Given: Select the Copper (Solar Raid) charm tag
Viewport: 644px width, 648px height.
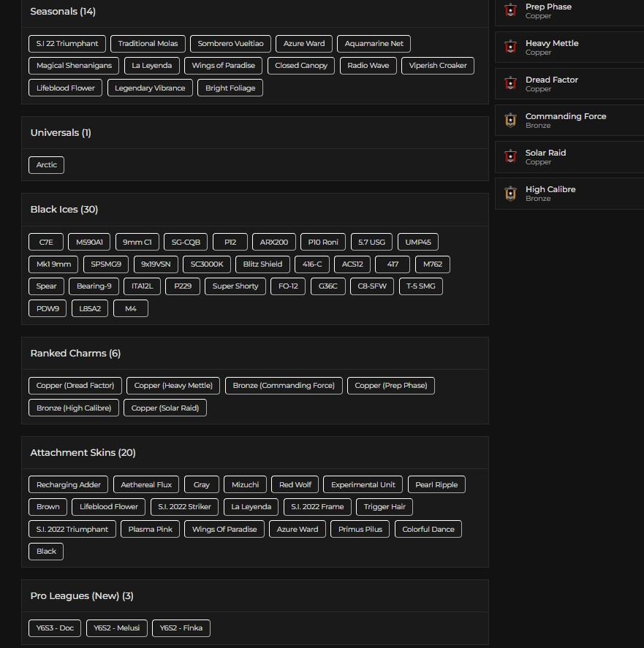Looking at the screenshot, I should click(165, 408).
